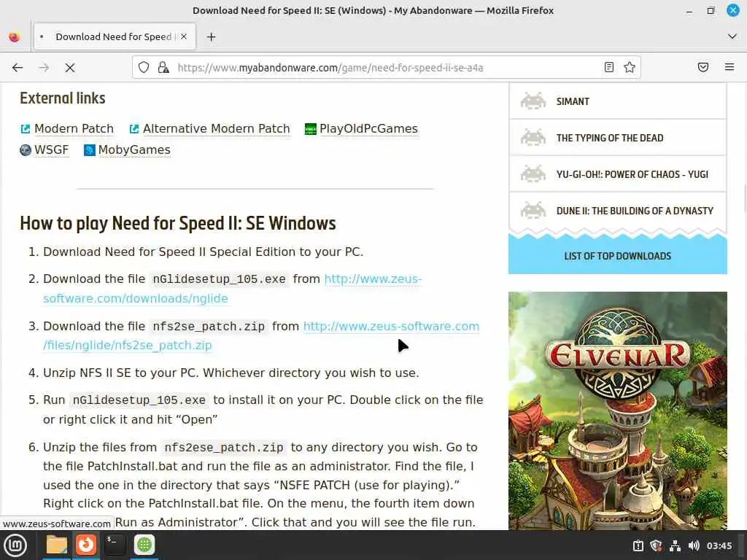Click invader icon beside Typing of the Dead

coord(533,137)
